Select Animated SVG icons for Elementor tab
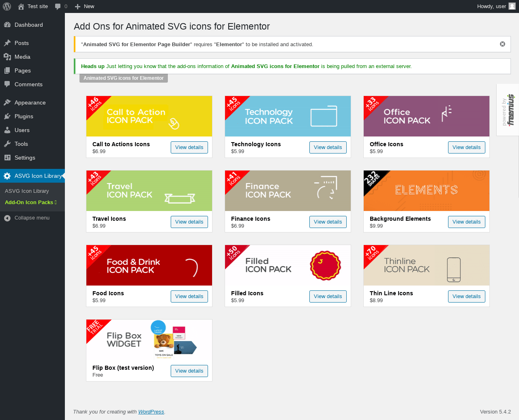Viewport: 519px width, 420px height. pyautogui.click(x=124, y=78)
